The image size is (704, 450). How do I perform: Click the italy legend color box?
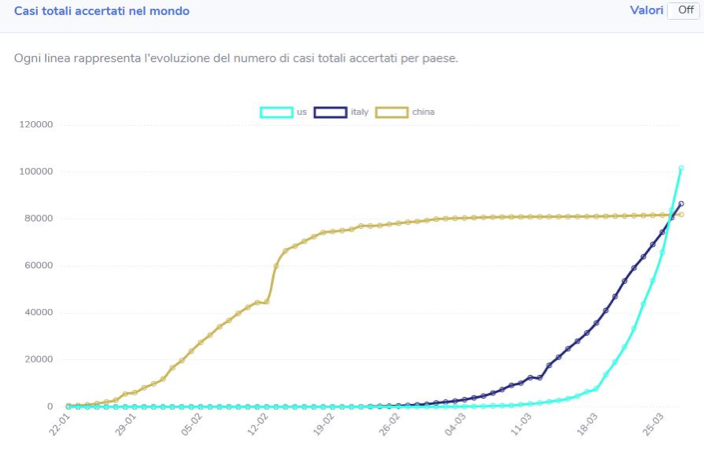click(330, 112)
